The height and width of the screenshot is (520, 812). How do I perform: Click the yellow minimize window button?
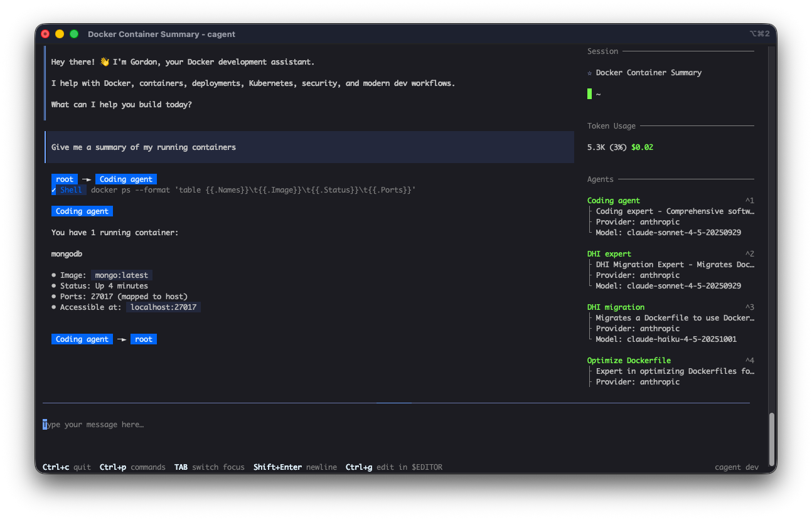point(60,34)
